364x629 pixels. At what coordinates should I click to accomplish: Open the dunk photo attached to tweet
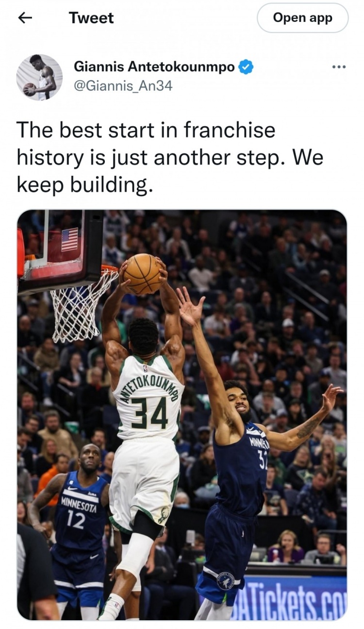182,415
